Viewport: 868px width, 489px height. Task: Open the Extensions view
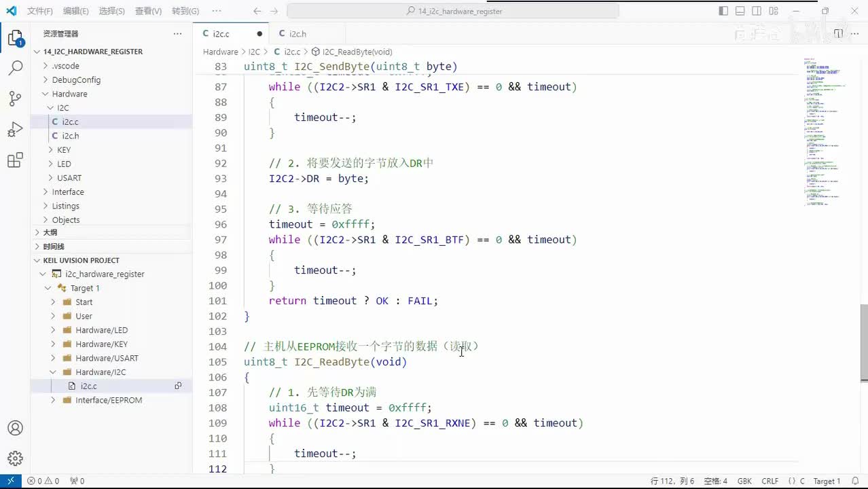pyautogui.click(x=15, y=160)
